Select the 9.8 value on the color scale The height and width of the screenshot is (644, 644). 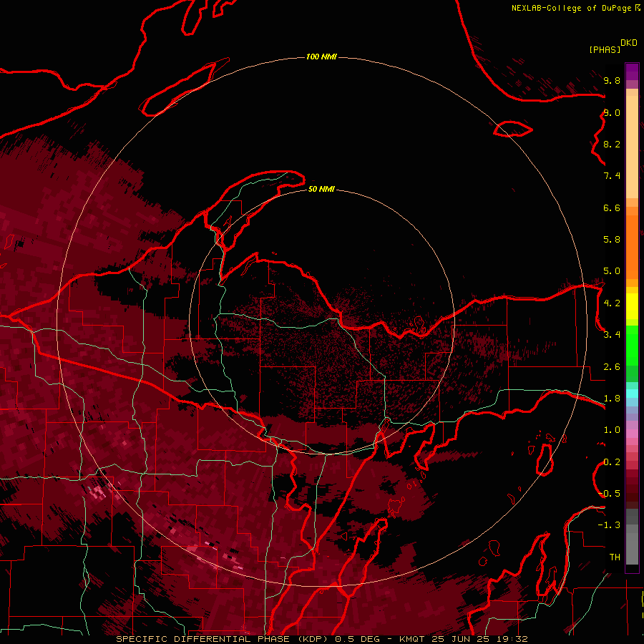coord(612,80)
